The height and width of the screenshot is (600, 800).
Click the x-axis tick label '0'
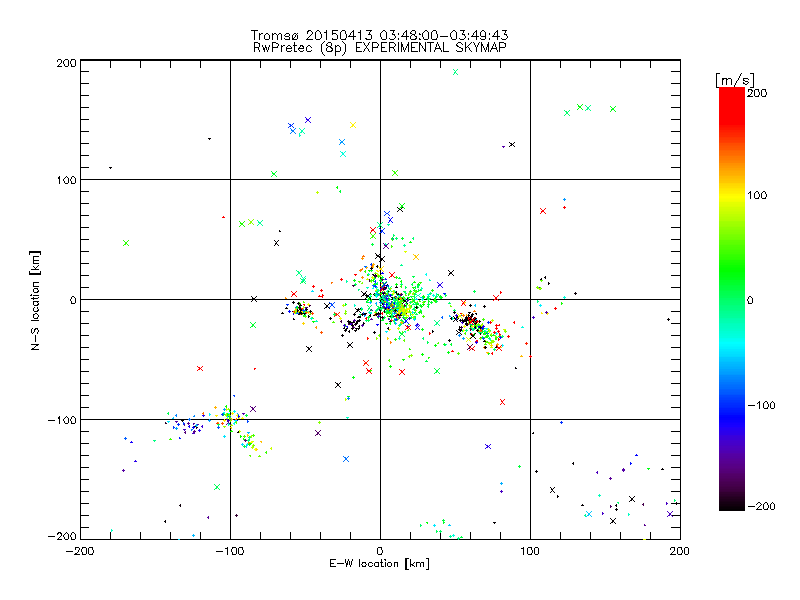pos(380,551)
